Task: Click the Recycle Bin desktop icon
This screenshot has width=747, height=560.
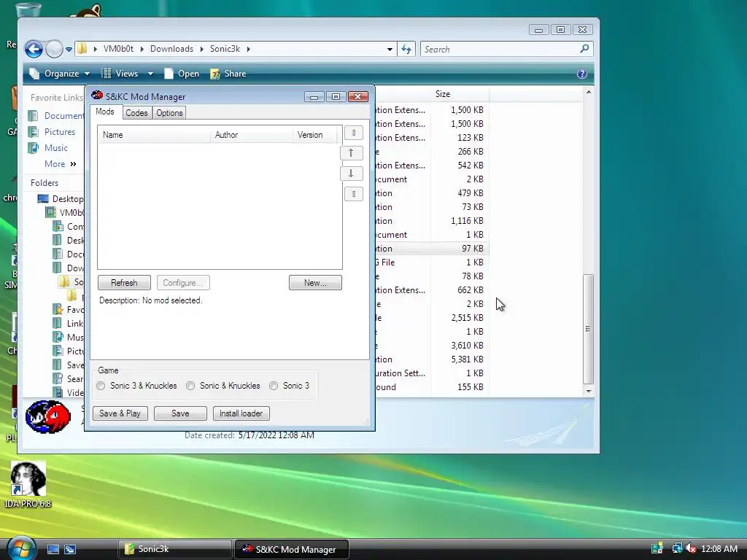Action: coord(28,9)
